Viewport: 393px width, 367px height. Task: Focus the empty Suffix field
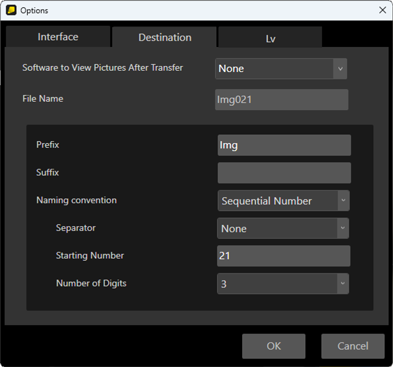284,173
